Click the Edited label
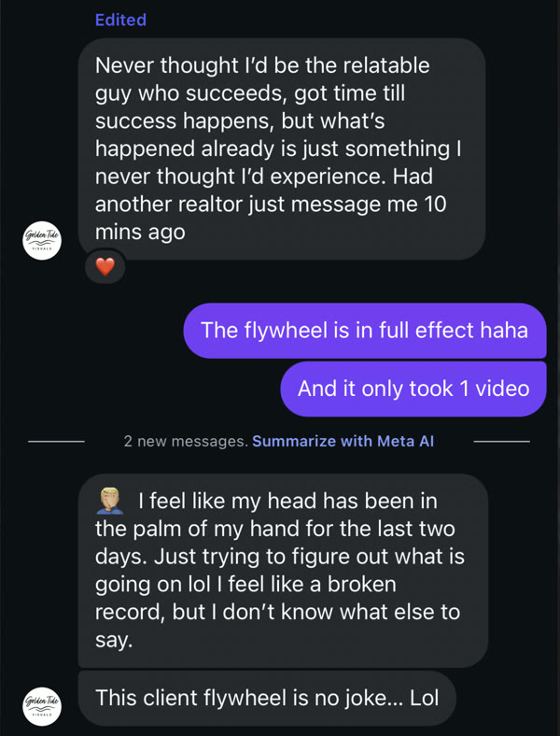Image resolution: width=560 pixels, height=736 pixels. (120, 20)
